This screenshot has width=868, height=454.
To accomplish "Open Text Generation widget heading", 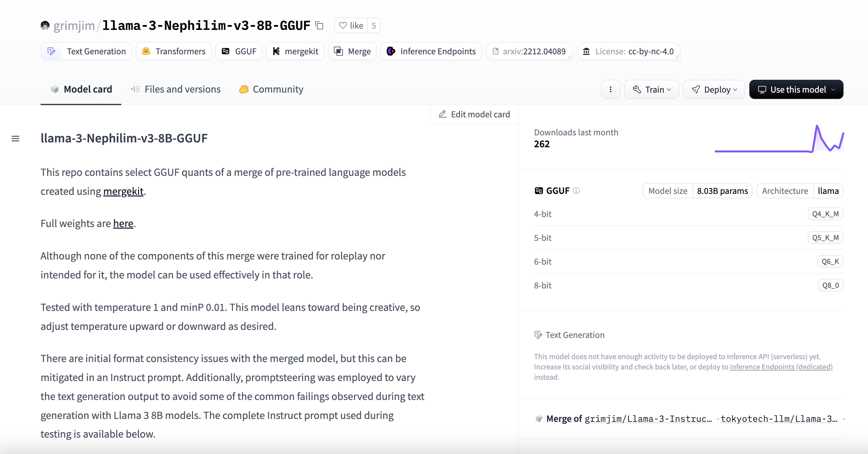I will (x=569, y=335).
